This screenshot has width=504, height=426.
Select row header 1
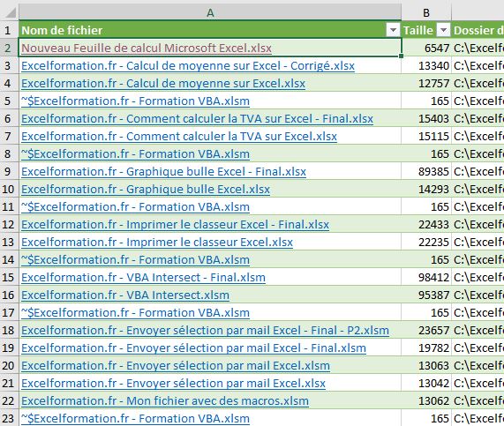[10, 31]
